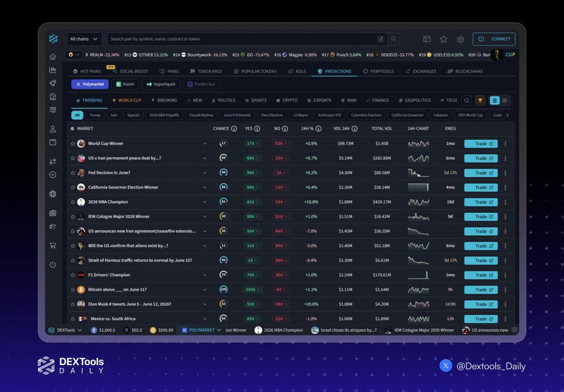The height and width of the screenshot is (392, 564).
Task: Open the POLYMARKET dropdown in the bottom bar
Action: tap(202, 330)
